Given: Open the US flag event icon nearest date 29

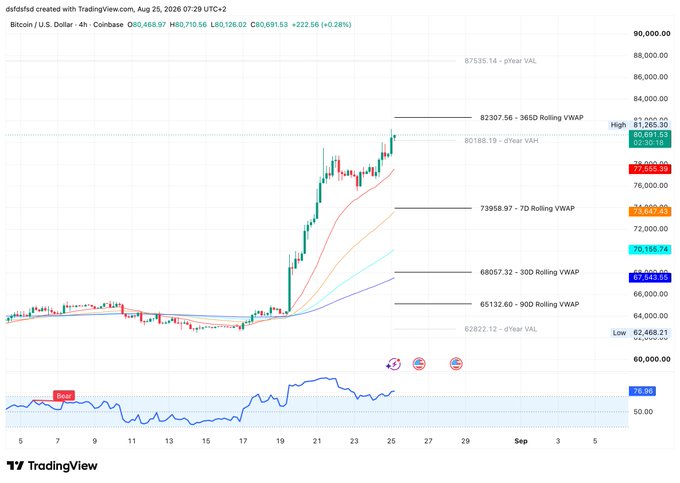Looking at the screenshot, I should click(456, 364).
